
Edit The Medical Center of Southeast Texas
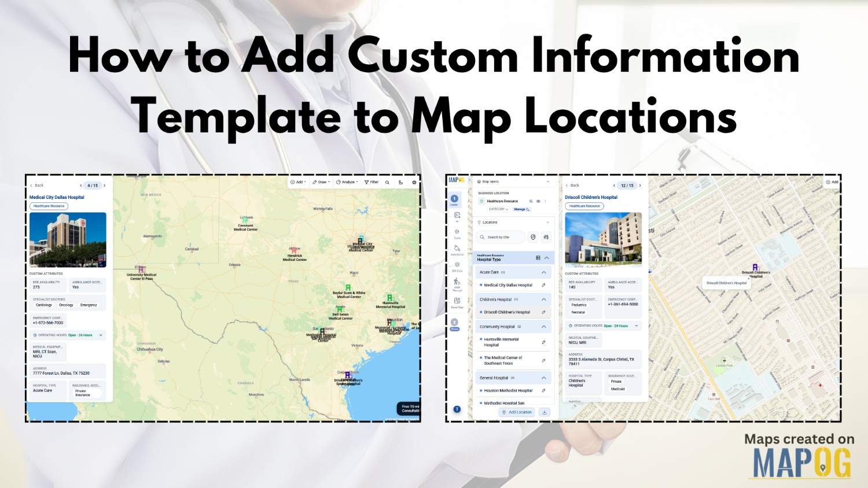(543, 361)
